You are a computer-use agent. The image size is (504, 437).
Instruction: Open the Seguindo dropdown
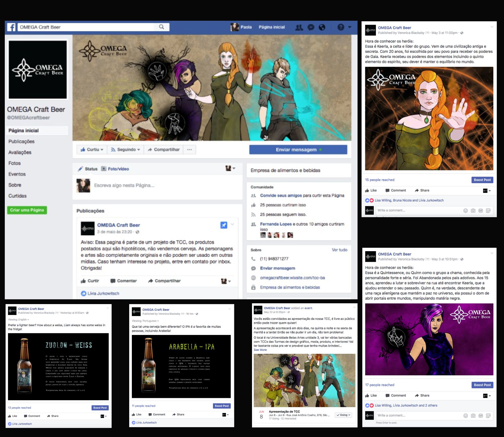pos(125,150)
